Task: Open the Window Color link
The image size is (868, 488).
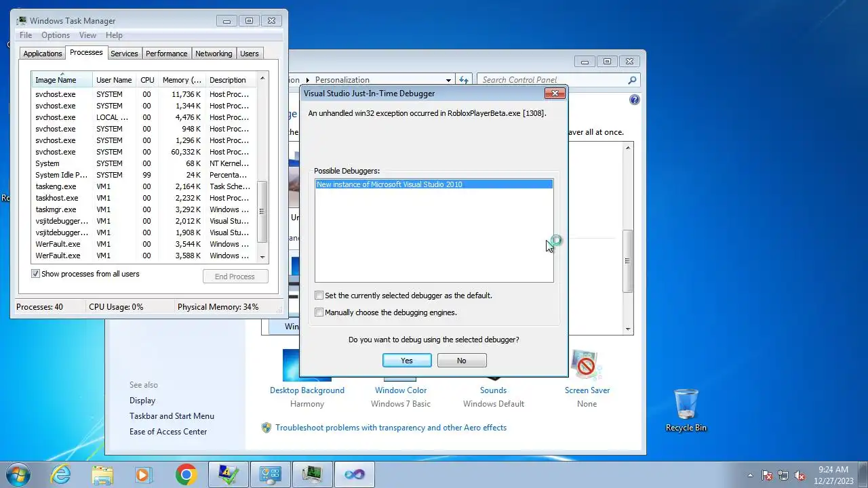Action: [x=401, y=390]
